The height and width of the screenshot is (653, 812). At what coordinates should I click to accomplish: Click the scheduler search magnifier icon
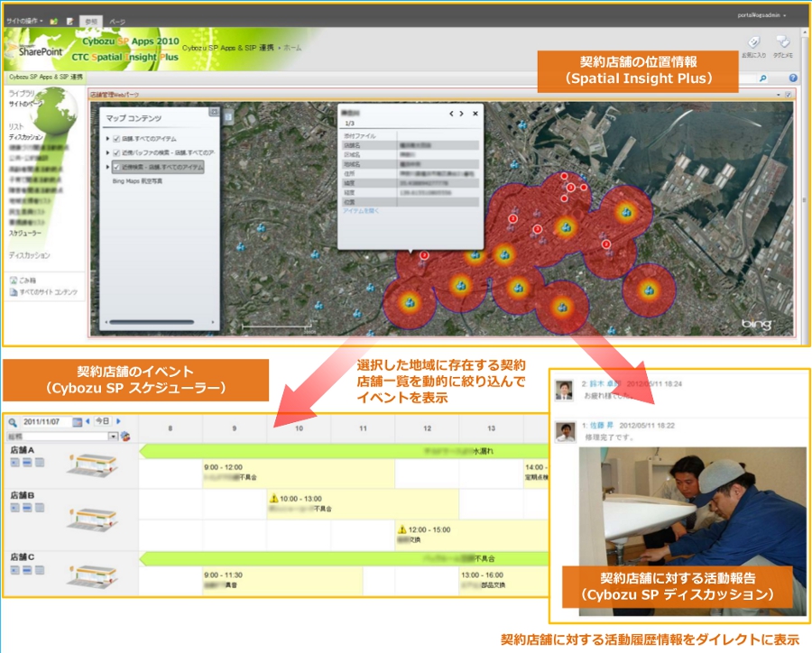coord(13,423)
